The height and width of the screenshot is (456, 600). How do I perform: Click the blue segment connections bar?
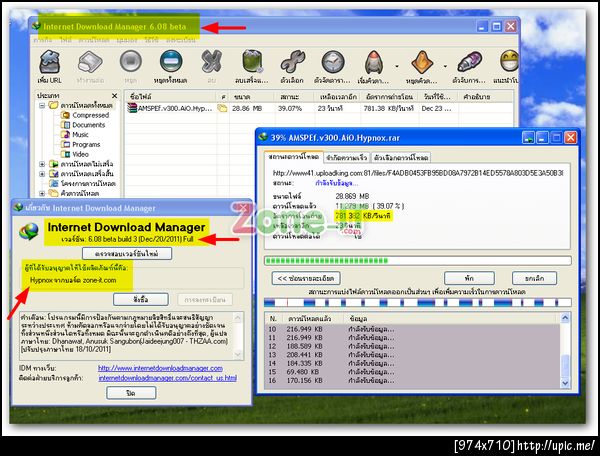coord(417,303)
